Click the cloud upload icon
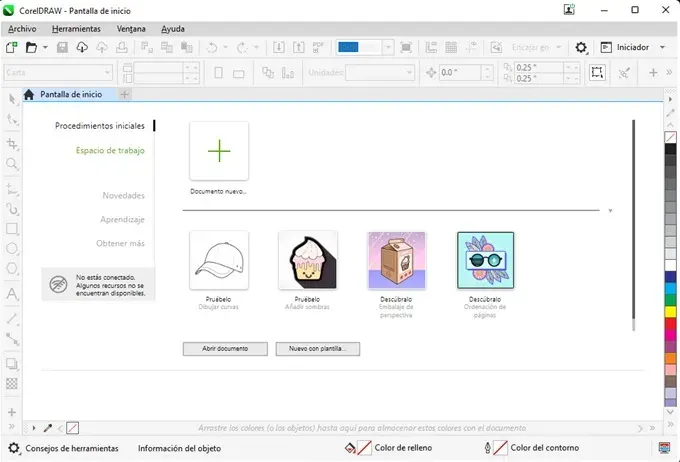The height and width of the screenshot is (462, 680). (x=102, y=47)
